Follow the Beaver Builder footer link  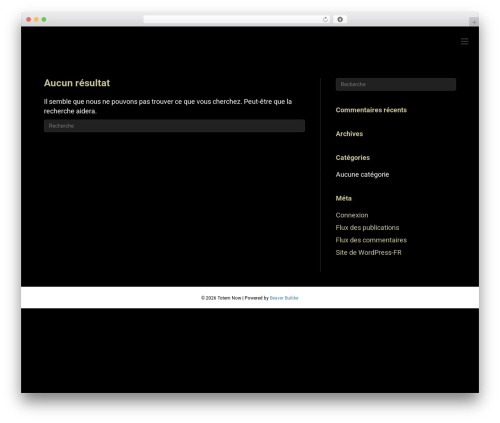coord(284,298)
